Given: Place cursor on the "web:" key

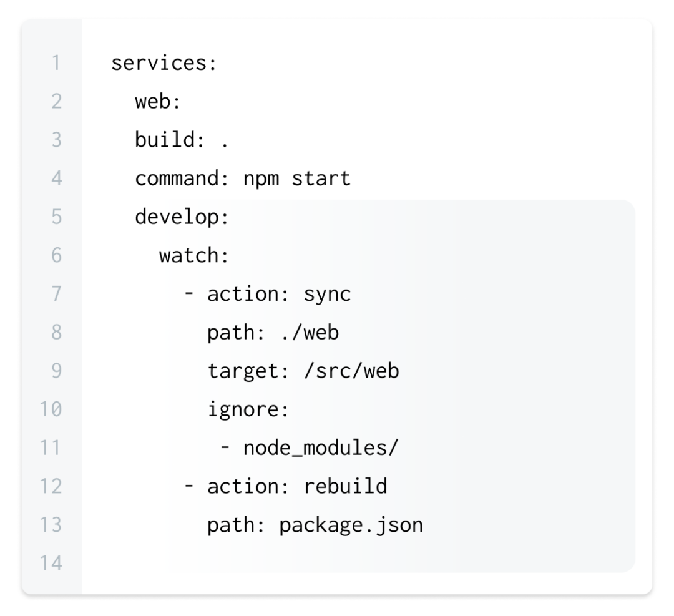Looking at the screenshot, I should (x=157, y=102).
